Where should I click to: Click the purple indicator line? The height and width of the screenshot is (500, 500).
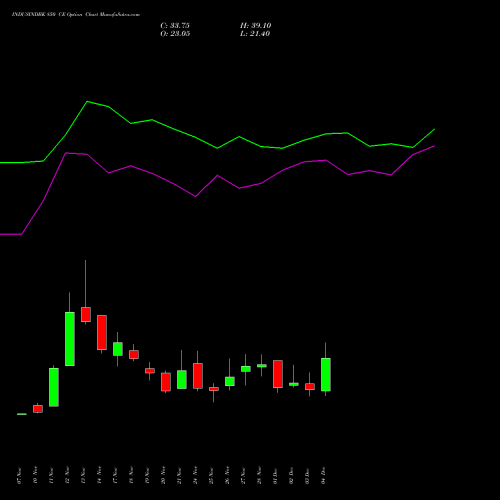tap(217, 176)
